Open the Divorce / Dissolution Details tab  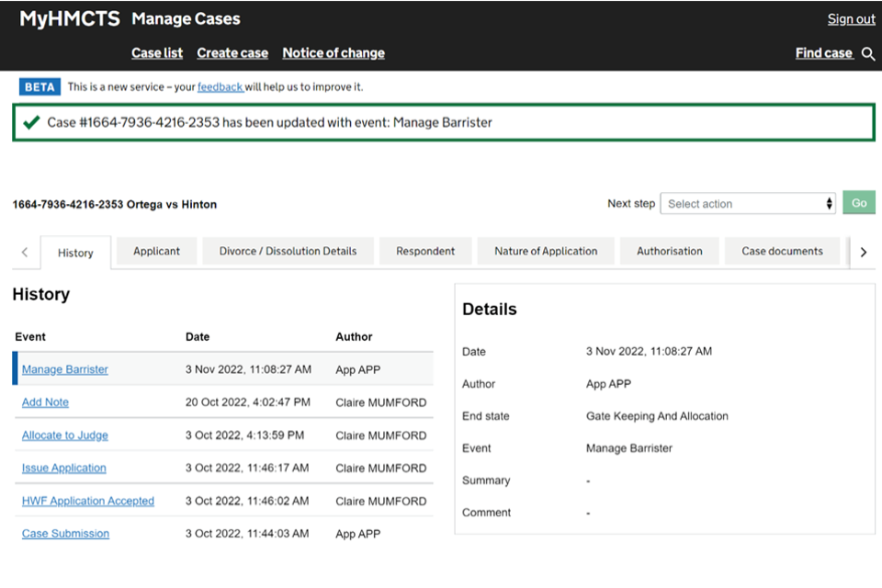click(x=288, y=251)
